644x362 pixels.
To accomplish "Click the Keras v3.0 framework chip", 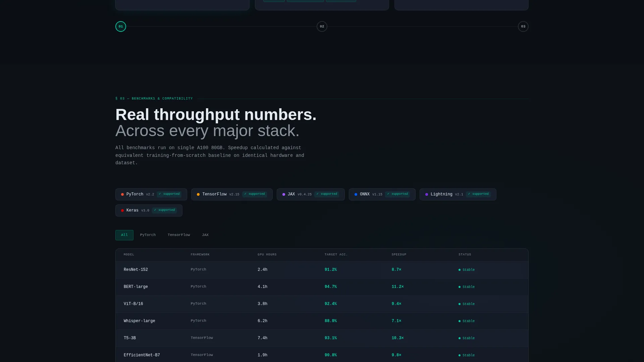I will tap(149, 210).
